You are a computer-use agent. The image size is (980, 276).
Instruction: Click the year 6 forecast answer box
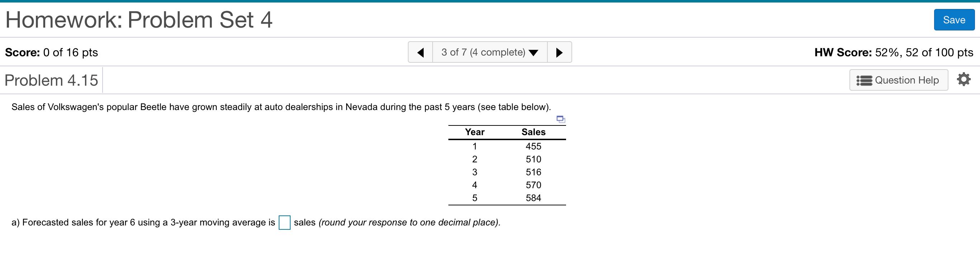(284, 222)
